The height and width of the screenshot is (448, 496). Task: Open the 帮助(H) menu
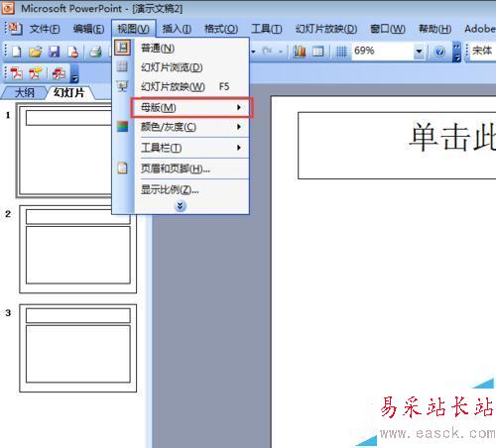pos(434,29)
